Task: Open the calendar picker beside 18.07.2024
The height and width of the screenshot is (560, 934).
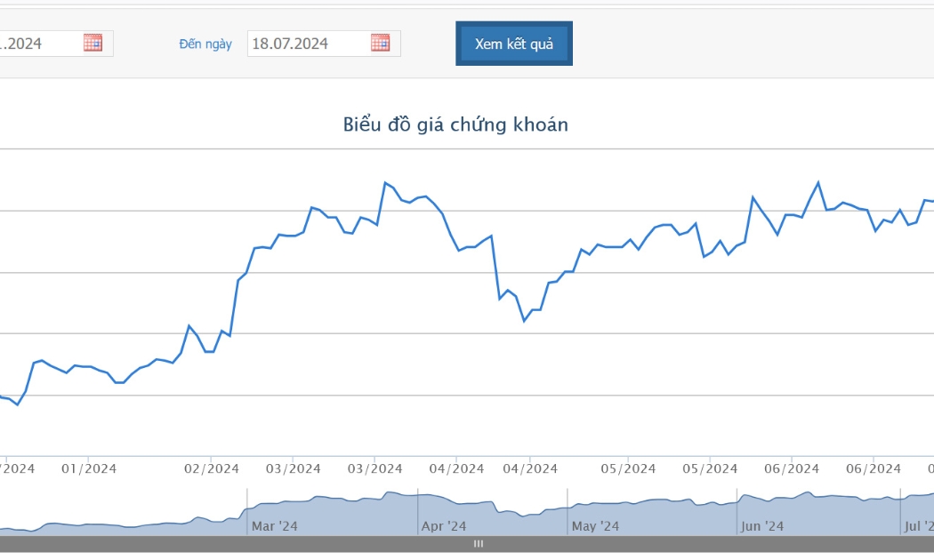Action: [380, 43]
